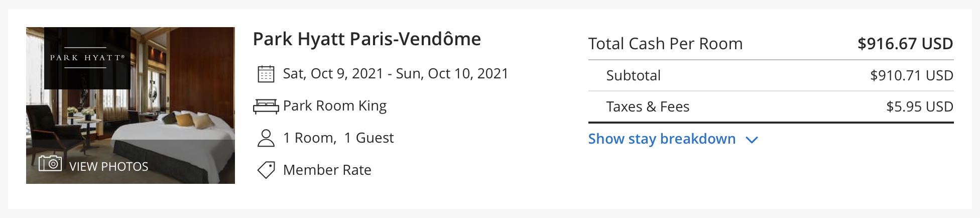980x218 pixels.
Task: Open VIEW PHOTOS for the hotel
Action: click(x=109, y=166)
